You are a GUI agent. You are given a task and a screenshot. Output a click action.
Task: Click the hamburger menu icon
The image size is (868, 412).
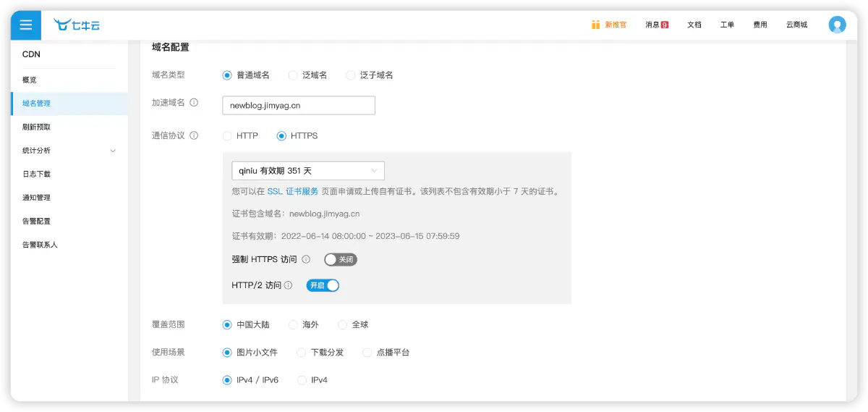click(26, 25)
